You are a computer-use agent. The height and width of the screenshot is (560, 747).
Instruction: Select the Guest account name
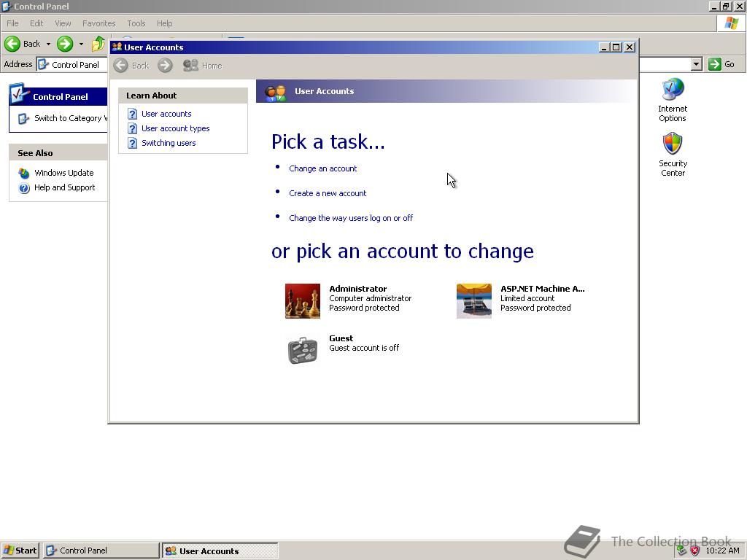(341, 338)
